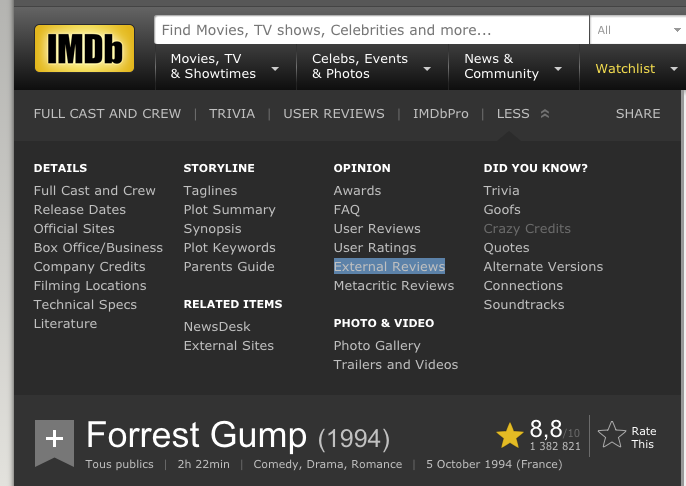Open the All search category dropdown
Viewport: 686px width, 486px height.
coord(638,30)
